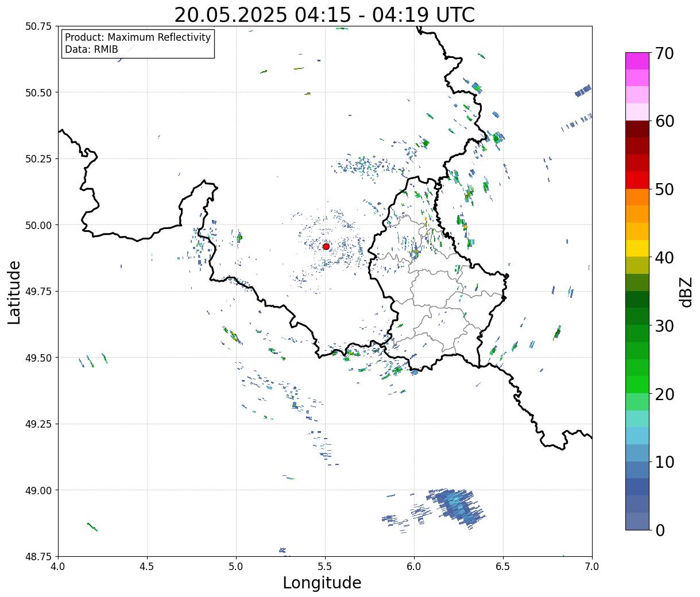This screenshot has width=700, height=597.
Task: Click the orange colorbar swatch below 50
Action: (637, 197)
